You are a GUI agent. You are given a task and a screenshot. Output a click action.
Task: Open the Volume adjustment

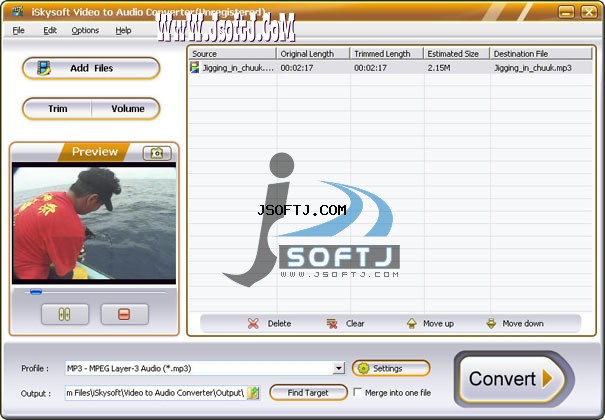[126, 109]
